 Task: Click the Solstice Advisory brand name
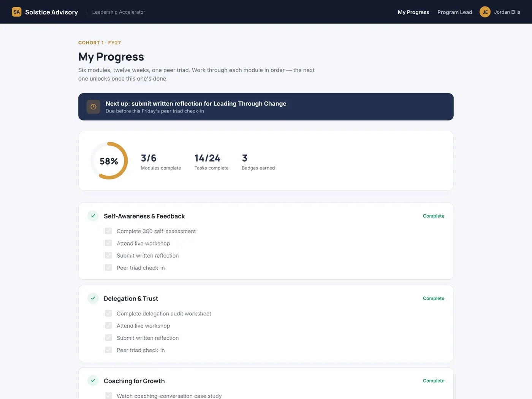[x=52, y=12]
